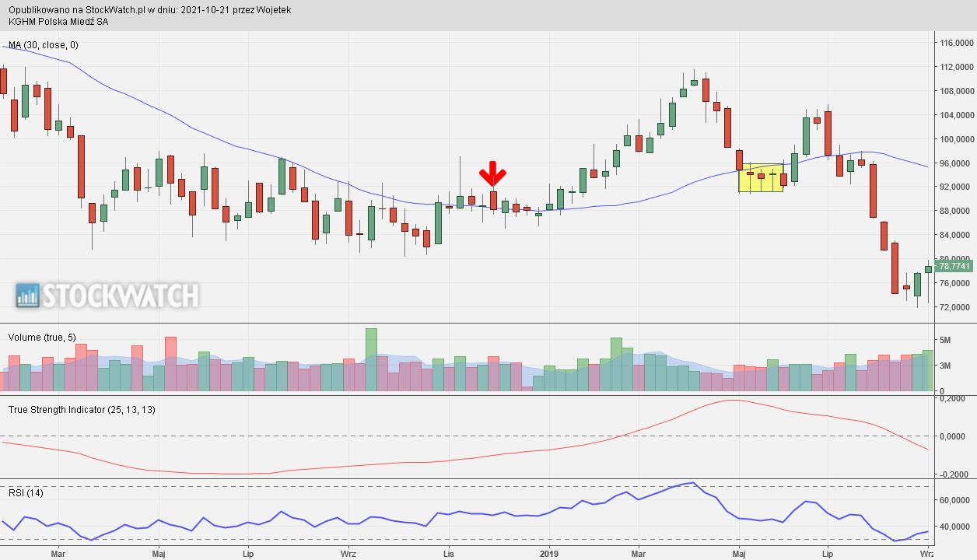Click the 104,0000 price axis label
Image resolution: width=977 pixels, height=560 pixels.
[x=958, y=115]
